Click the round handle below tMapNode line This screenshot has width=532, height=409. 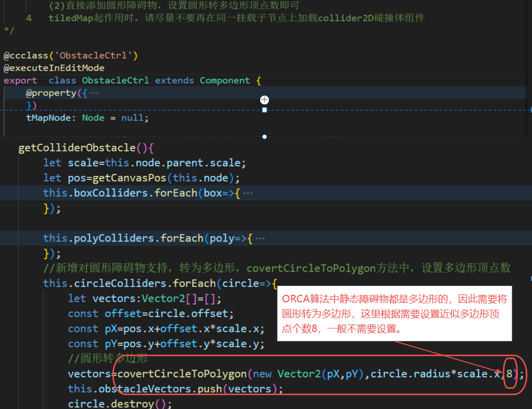click(x=265, y=136)
